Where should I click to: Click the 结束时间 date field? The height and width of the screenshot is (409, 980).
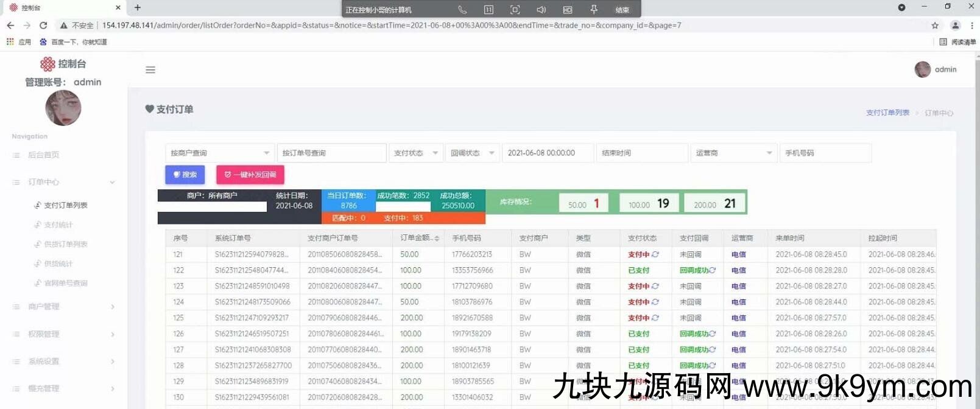pos(642,153)
